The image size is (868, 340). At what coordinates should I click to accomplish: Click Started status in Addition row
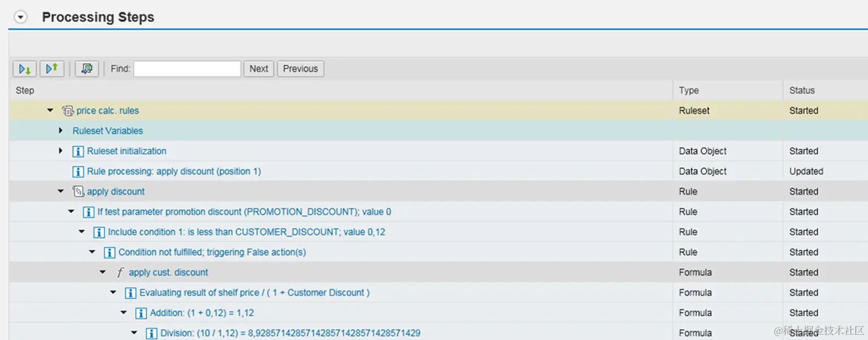pyautogui.click(x=803, y=313)
